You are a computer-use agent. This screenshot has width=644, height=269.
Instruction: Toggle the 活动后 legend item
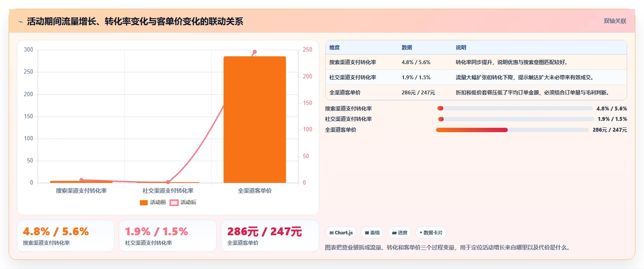pyautogui.click(x=183, y=202)
